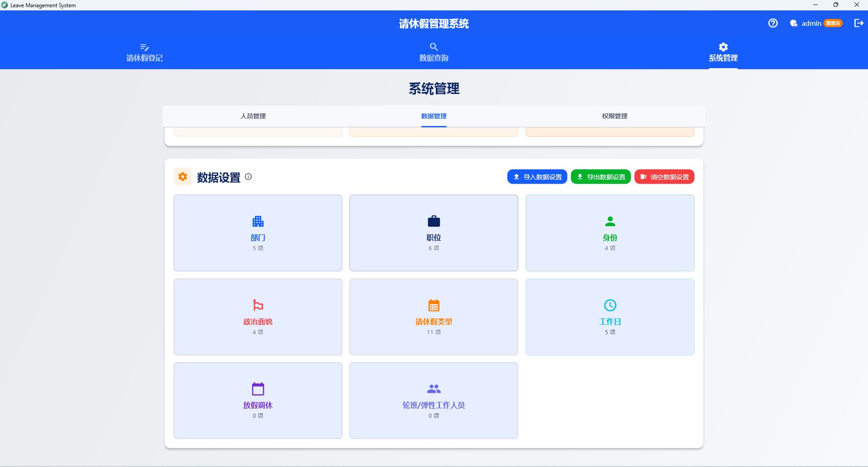Open 请休假登记 in the navigation bar
Image resolution: width=868 pixels, height=467 pixels.
pyautogui.click(x=144, y=53)
